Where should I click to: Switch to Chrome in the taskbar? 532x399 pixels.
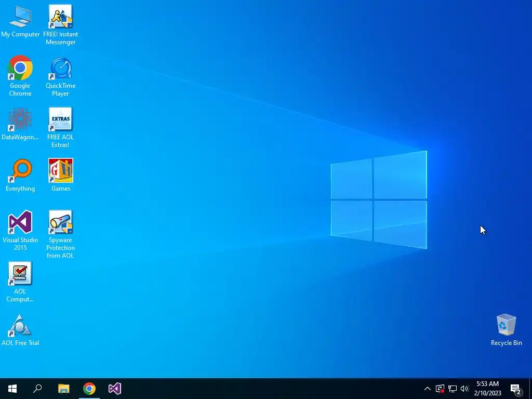[89, 389]
